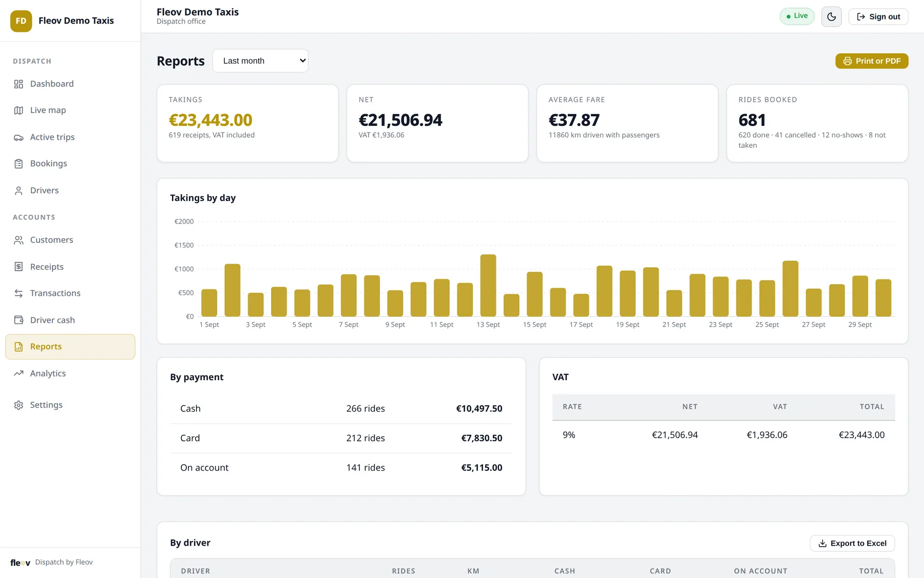
Task: Click takings amount €23,443.00
Action: click(210, 120)
